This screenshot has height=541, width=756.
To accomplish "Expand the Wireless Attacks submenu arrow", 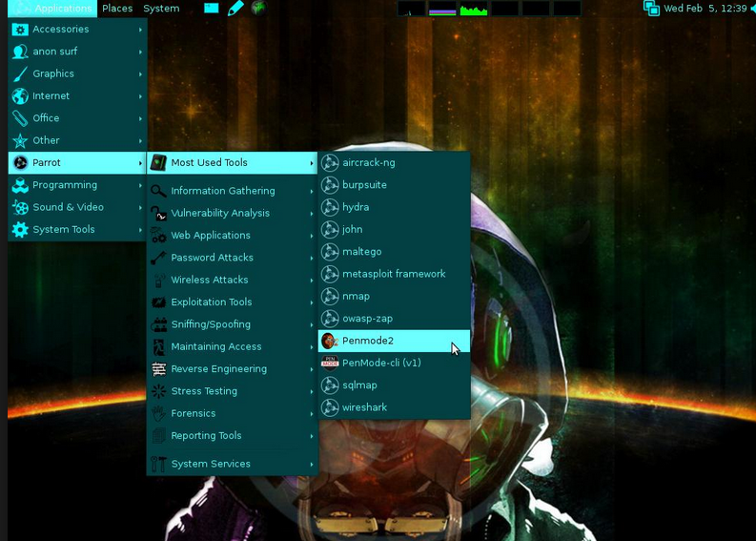I will [x=312, y=281].
